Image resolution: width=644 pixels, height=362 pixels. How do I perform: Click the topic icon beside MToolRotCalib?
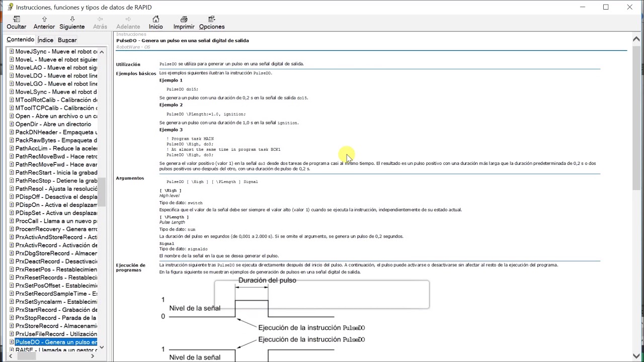click(x=11, y=100)
